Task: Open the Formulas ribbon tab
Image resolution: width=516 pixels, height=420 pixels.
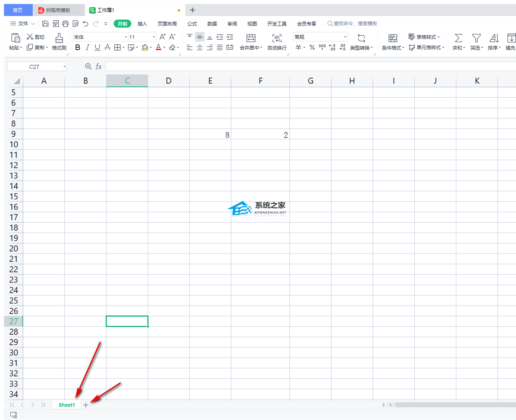Action: (192, 24)
